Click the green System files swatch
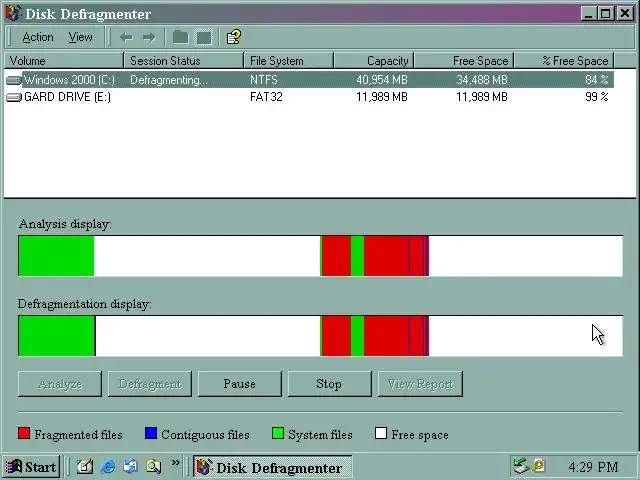The image size is (640, 480). 278,433
